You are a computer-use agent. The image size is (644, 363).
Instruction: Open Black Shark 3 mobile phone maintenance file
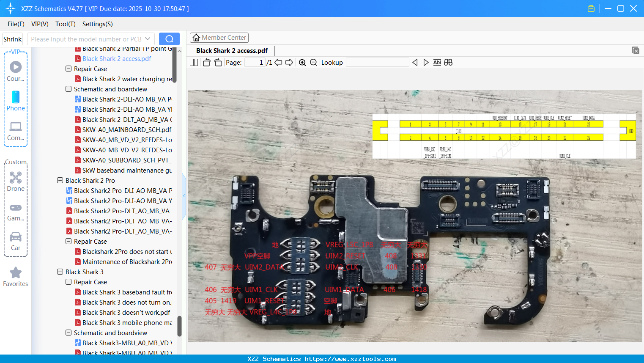(x=127, y=323)
